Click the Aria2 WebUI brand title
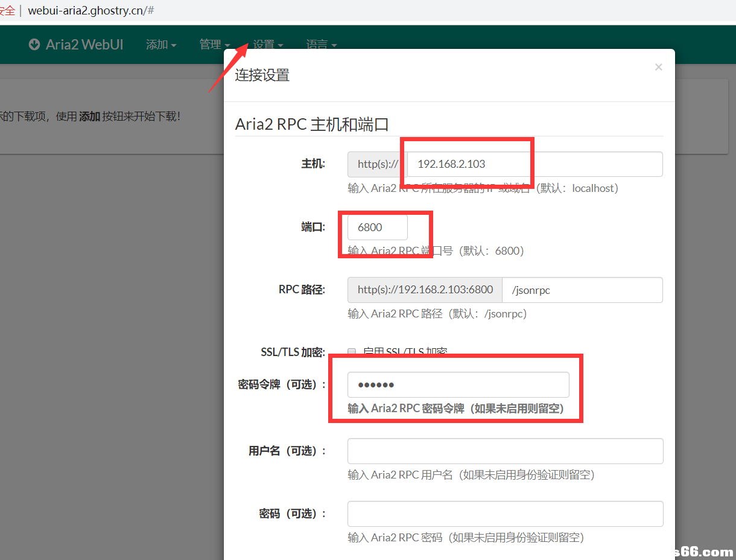 coord(84,45)
